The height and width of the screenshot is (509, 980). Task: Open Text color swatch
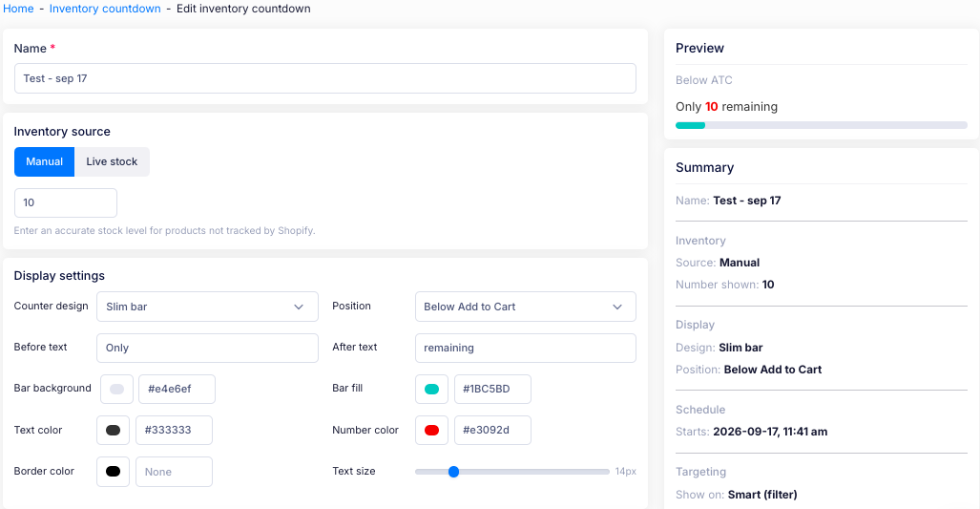114,430
